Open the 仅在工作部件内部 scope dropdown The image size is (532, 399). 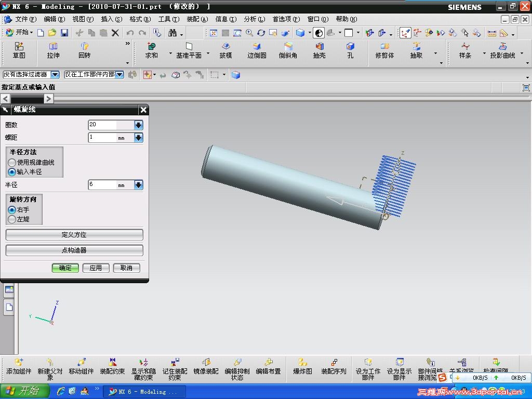click(x=119, y=75)
